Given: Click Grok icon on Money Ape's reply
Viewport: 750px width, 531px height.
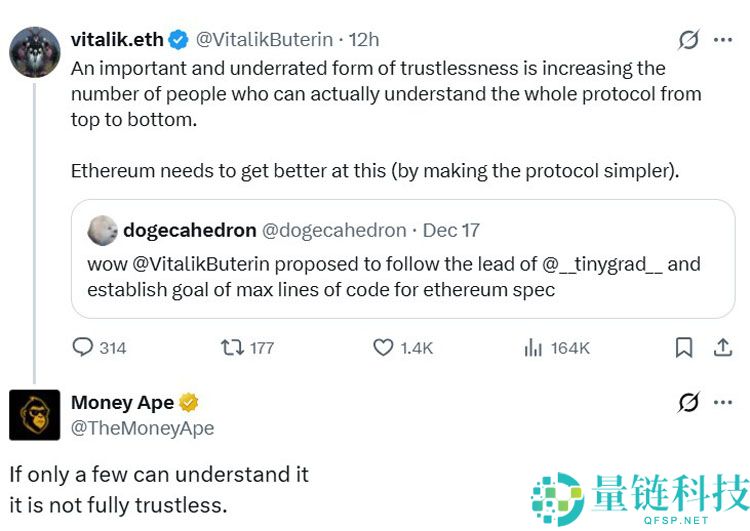Looking at the screenshot, I should pyautogui.click(x=688, y=402).
